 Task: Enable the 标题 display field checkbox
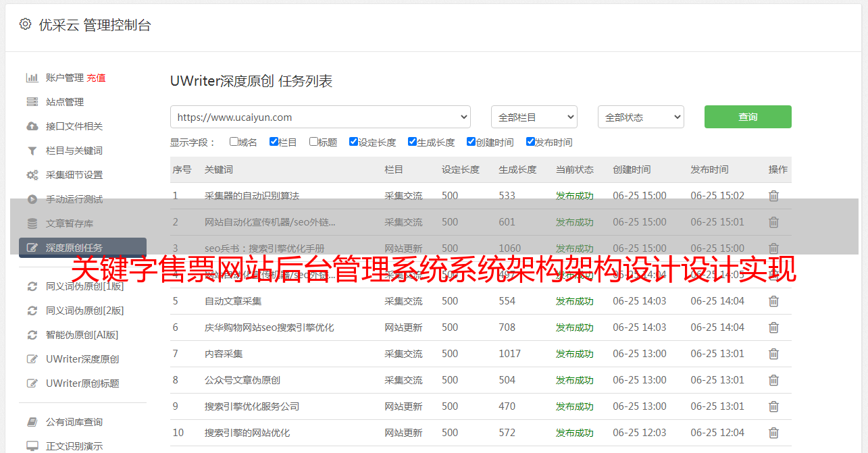(313, 142)
